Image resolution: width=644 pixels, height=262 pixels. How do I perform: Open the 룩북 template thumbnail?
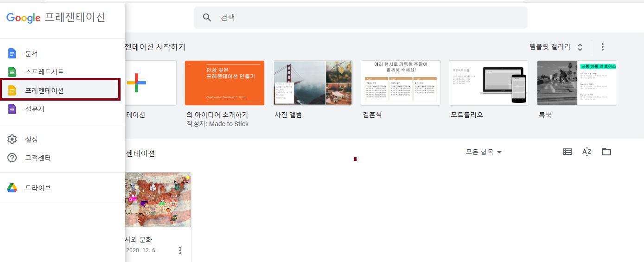coord(577,83)
